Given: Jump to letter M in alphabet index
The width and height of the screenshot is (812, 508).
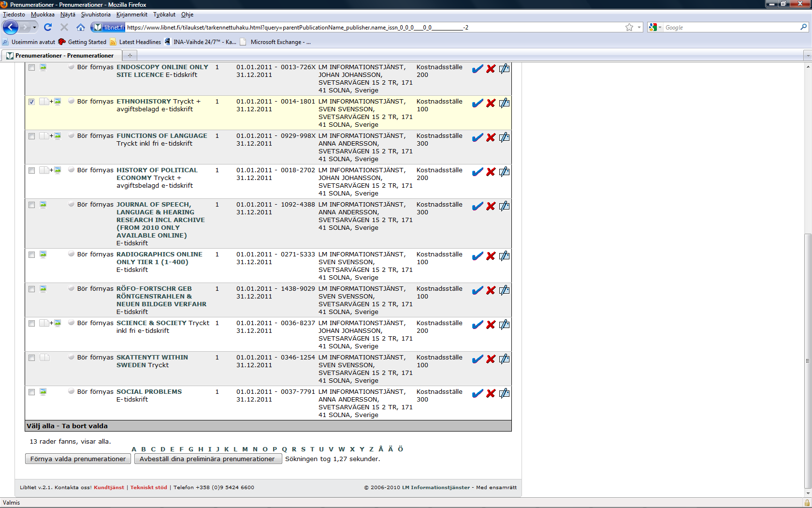Looking at the screenshot, I should point(245,449).
